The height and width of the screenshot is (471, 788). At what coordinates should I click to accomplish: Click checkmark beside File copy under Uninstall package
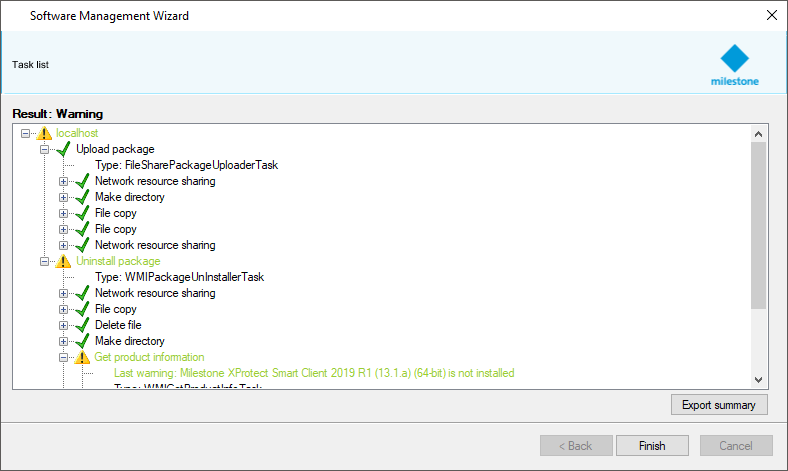tap(83, 309)
